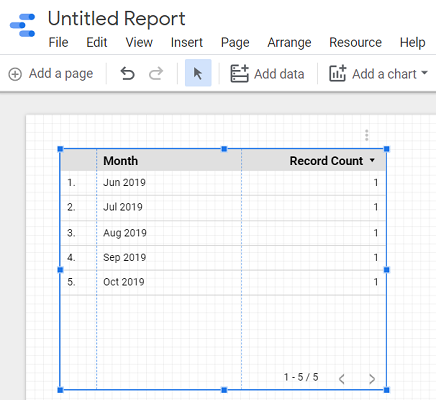The height and width of the screenshot is (400, 436).
Task: Click the plus circle Add a page icon
Action: [x=15, y=74]
